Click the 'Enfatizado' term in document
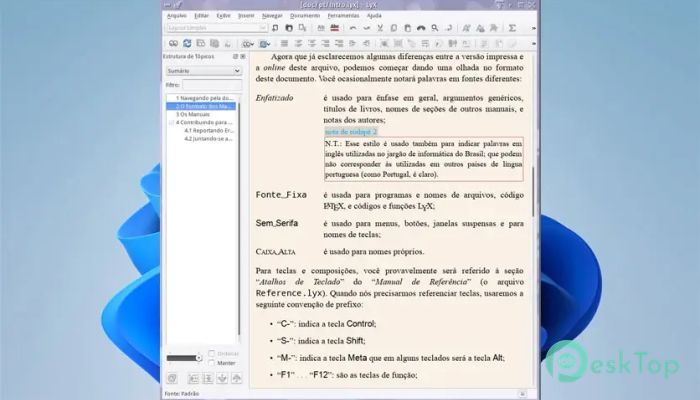 pyautogui.click(x=275, y=98)
